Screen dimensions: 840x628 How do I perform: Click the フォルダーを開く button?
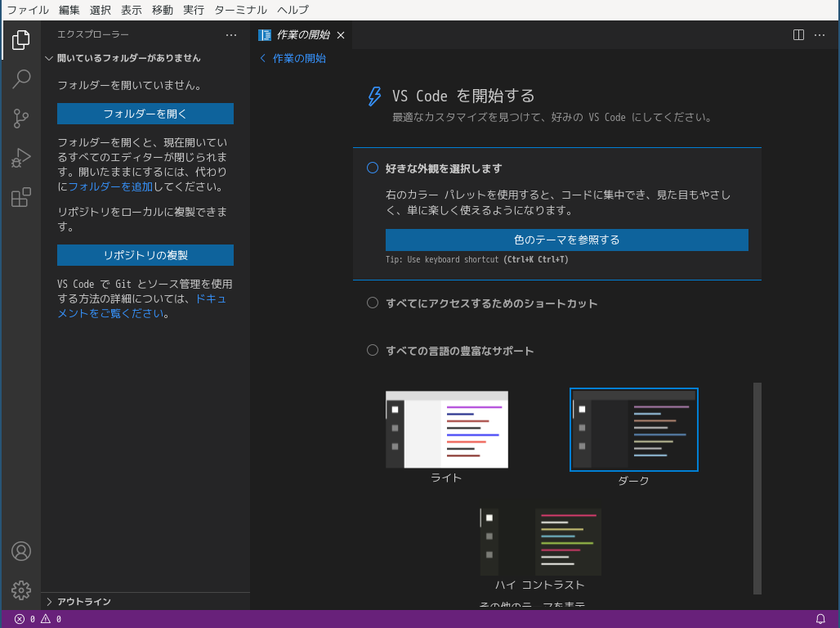[145, 114]
